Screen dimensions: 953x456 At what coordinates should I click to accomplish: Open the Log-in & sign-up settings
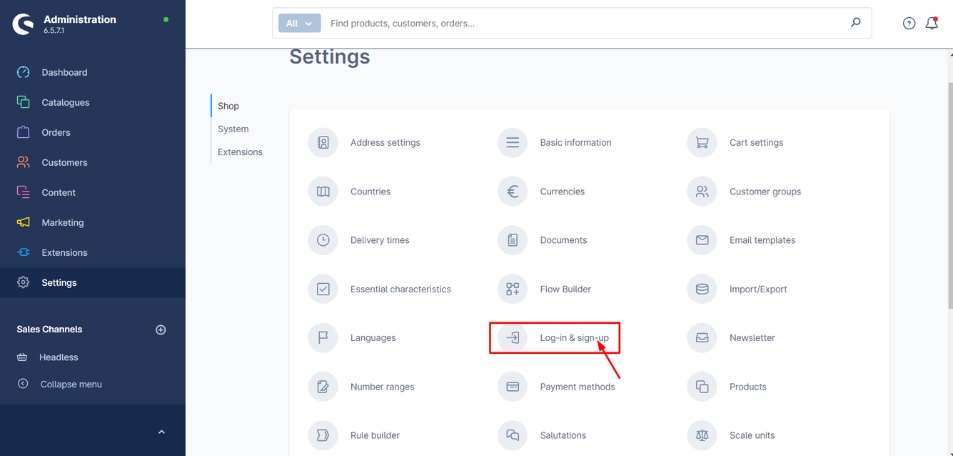point(573,338)
